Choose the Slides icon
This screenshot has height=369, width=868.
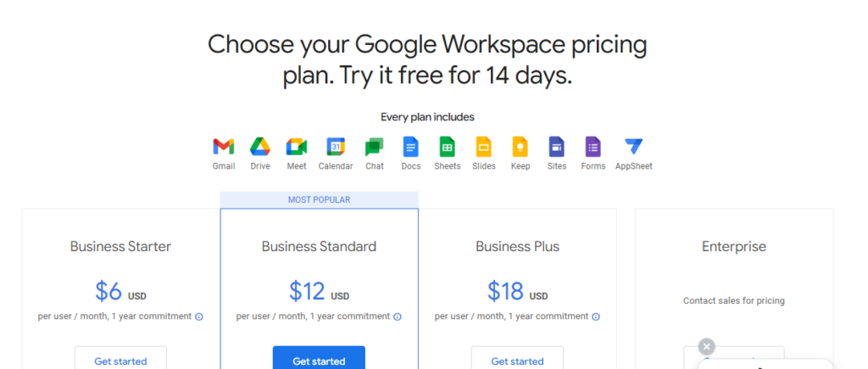483,147
